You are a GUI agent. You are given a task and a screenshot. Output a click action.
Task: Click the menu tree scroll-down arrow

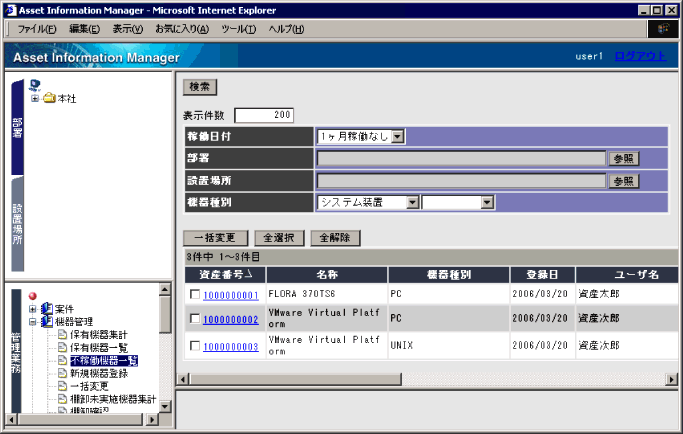(165, 407)
